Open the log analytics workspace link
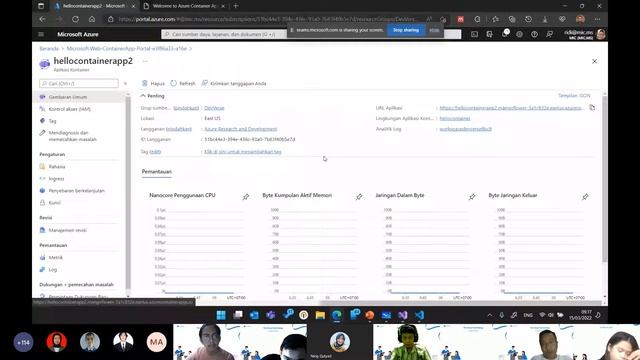Viewport: 640px width, 360px height. [465, 129]
